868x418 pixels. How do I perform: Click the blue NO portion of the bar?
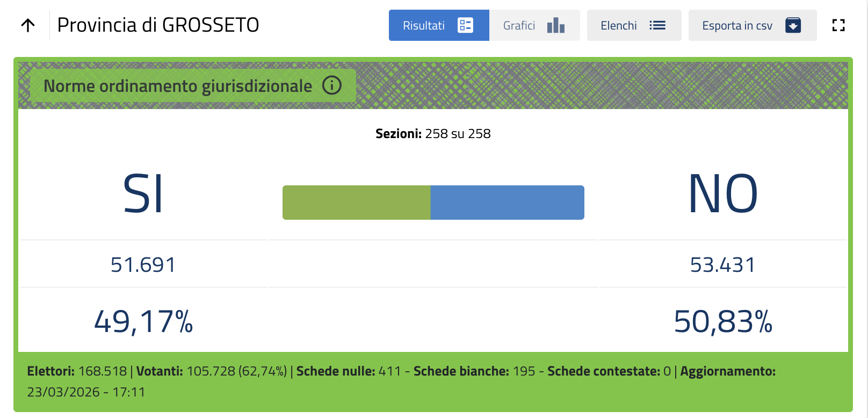507,203
